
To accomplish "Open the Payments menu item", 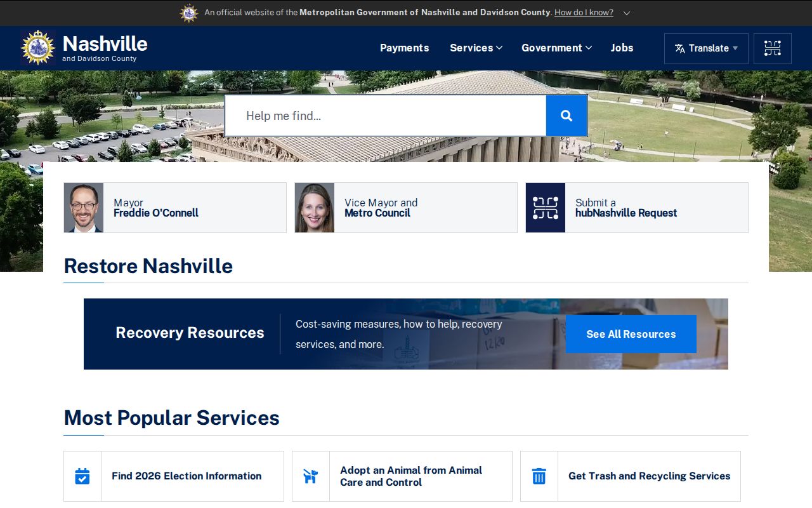I will pyautogui.click(x=405, y=48).
